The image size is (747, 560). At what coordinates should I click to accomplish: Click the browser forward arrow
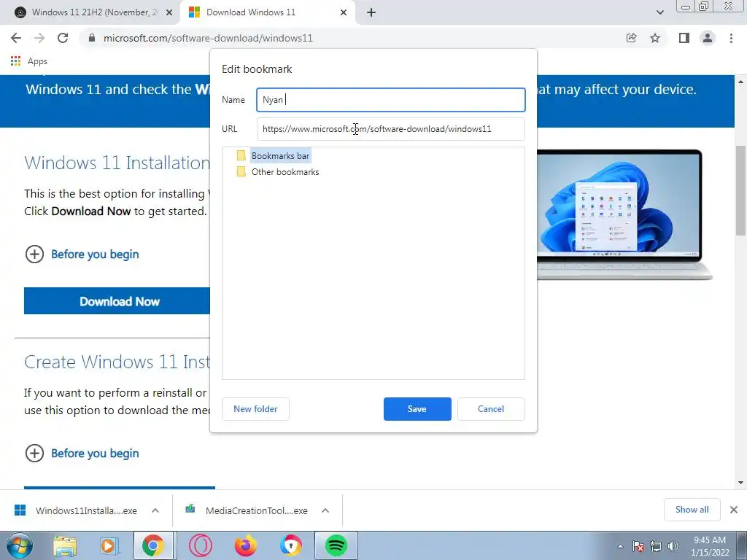click(39, 38)
